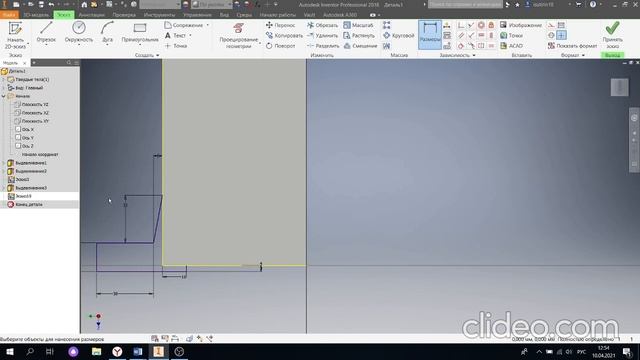This screenshot has width=640, height=360.
Task: Select the Растянуть stretch tool
Action: [358, 36]
